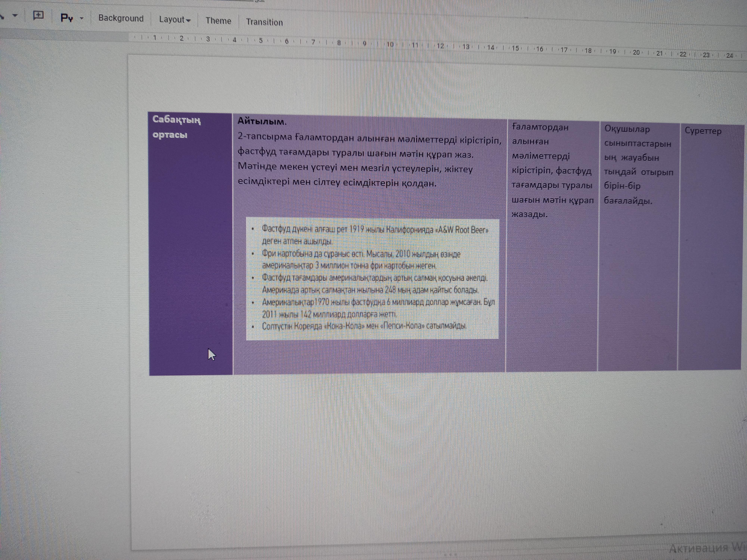
Task: Click the "бағалайды." text in the table
Action: 628,201
